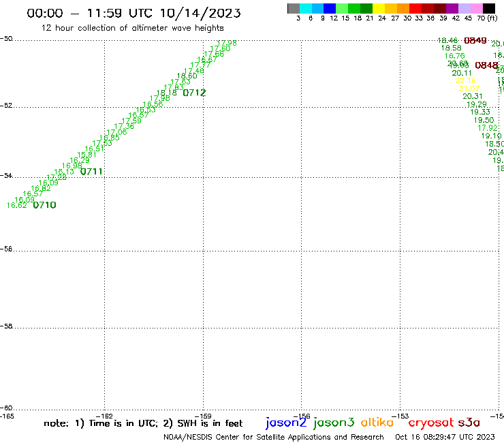Click the 19.33 wave height value

click(480, 112)
